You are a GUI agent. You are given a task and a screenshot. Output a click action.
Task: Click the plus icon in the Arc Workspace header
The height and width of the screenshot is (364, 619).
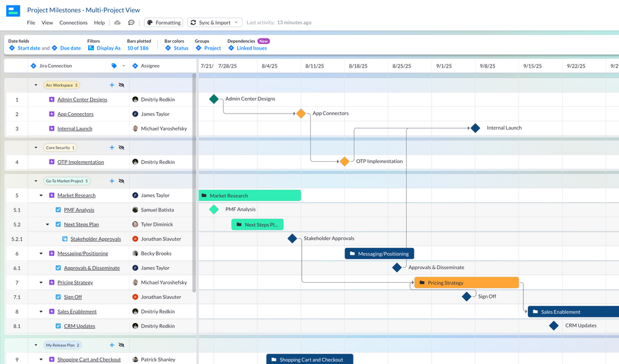[112, 85]
